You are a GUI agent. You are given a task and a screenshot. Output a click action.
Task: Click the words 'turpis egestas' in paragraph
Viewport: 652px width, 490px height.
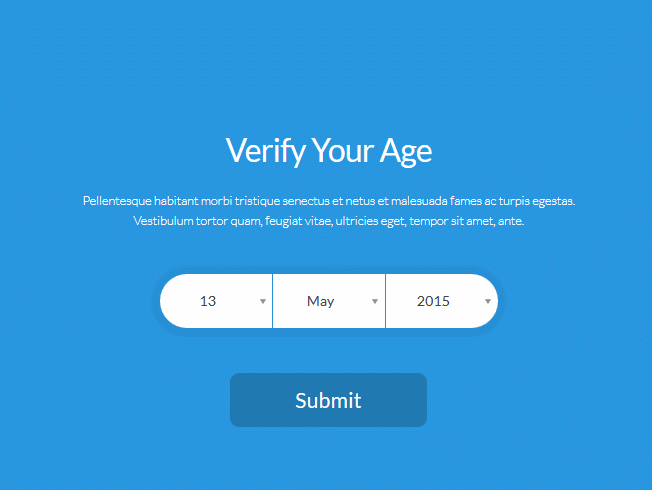pyautogui.click(x=537, y=201)
